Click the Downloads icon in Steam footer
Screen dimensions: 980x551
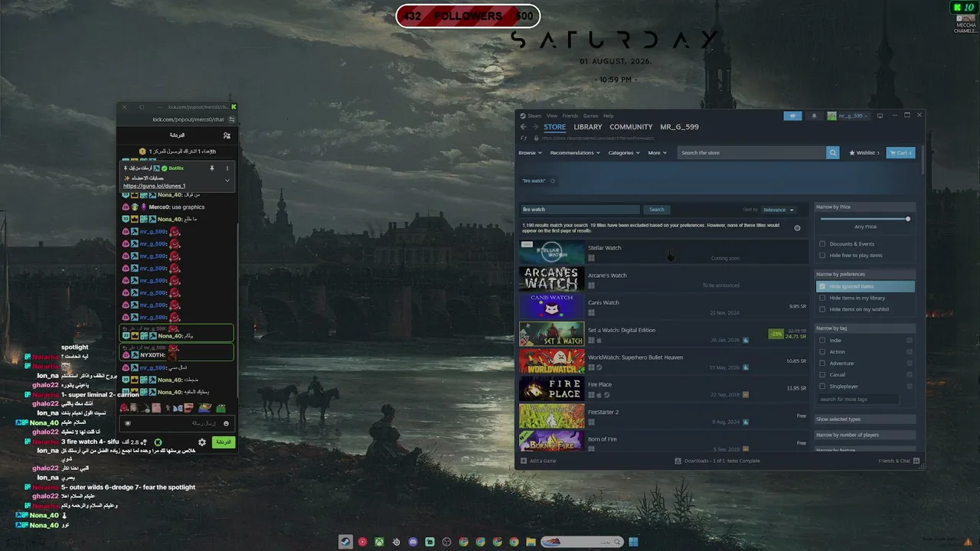678,461
